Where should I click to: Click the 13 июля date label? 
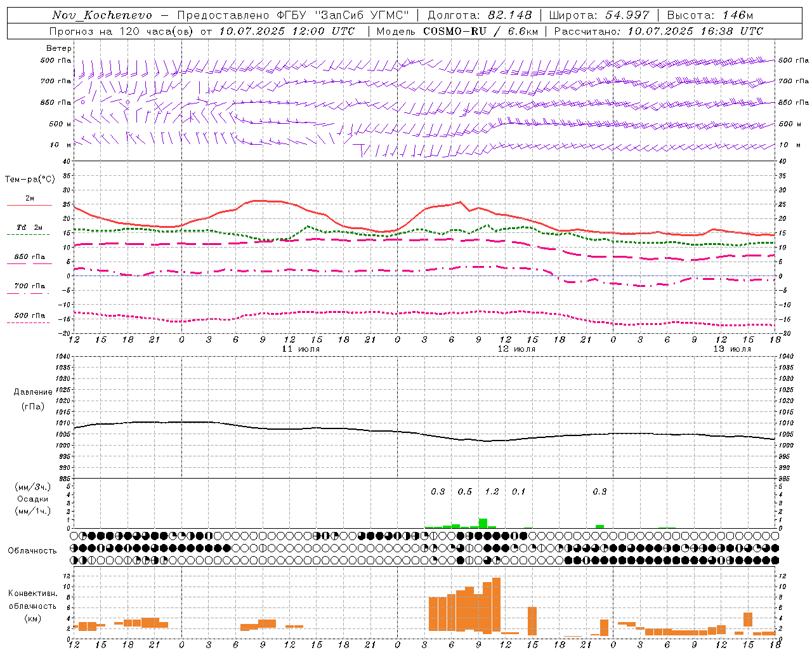tap(732, 349)
